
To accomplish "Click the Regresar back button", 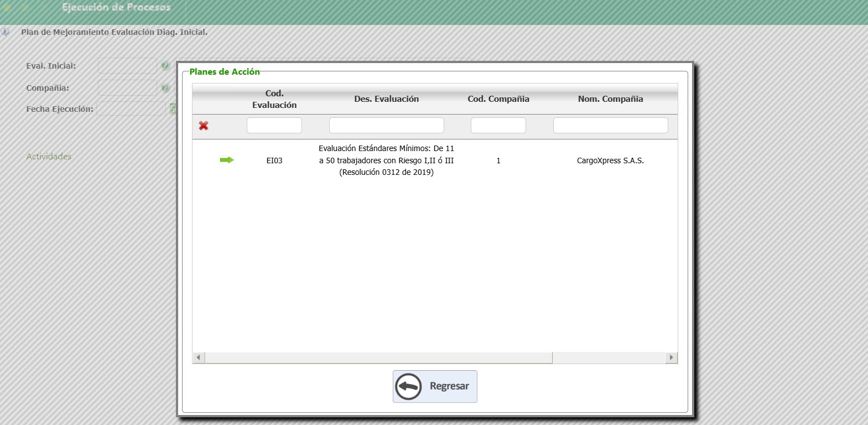I will 435,386.
